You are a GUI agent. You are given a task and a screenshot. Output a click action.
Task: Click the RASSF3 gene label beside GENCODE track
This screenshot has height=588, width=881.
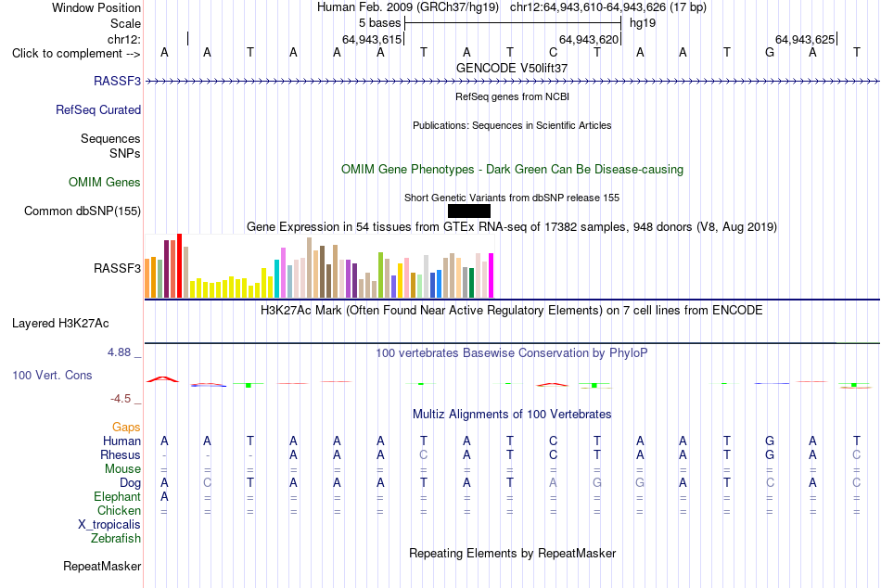click(117, 81)
